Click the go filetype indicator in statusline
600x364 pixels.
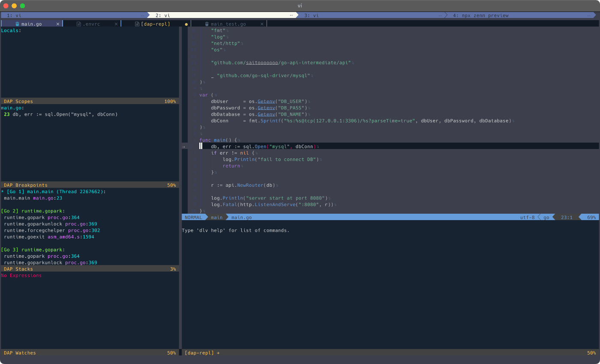546,218
